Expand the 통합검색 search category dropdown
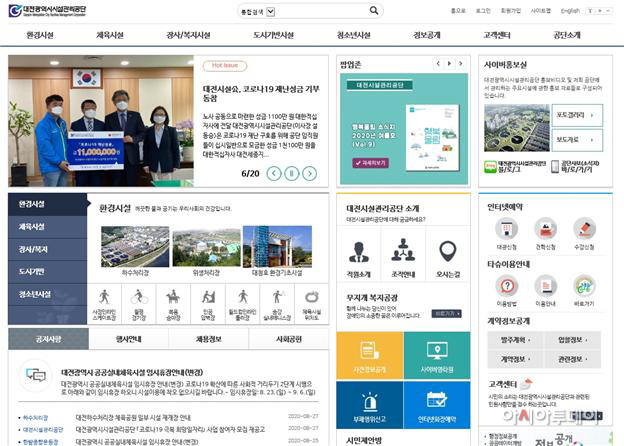624x446 pixels. [x=271, y=12]
